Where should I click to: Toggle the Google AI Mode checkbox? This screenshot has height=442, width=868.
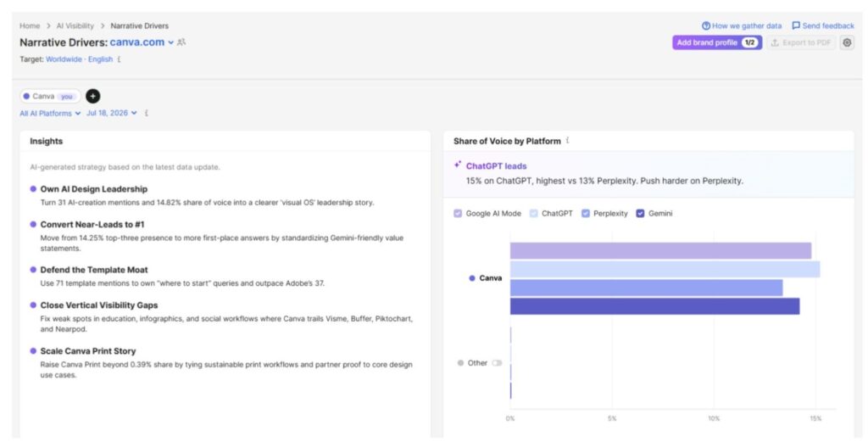click(458, 213)
